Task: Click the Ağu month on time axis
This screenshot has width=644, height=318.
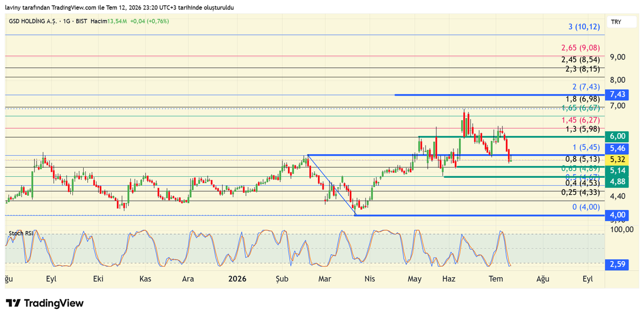Action: 544,279
